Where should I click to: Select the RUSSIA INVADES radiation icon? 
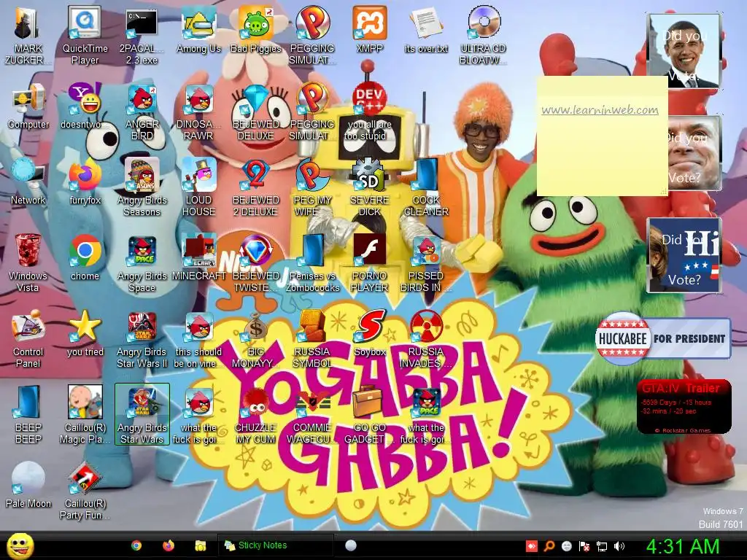point(426,338)
